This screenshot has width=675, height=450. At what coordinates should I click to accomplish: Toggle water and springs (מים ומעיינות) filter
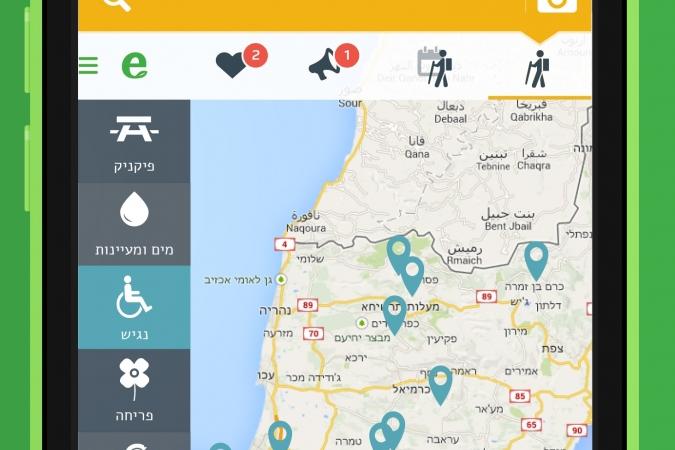tap(134, 224)
